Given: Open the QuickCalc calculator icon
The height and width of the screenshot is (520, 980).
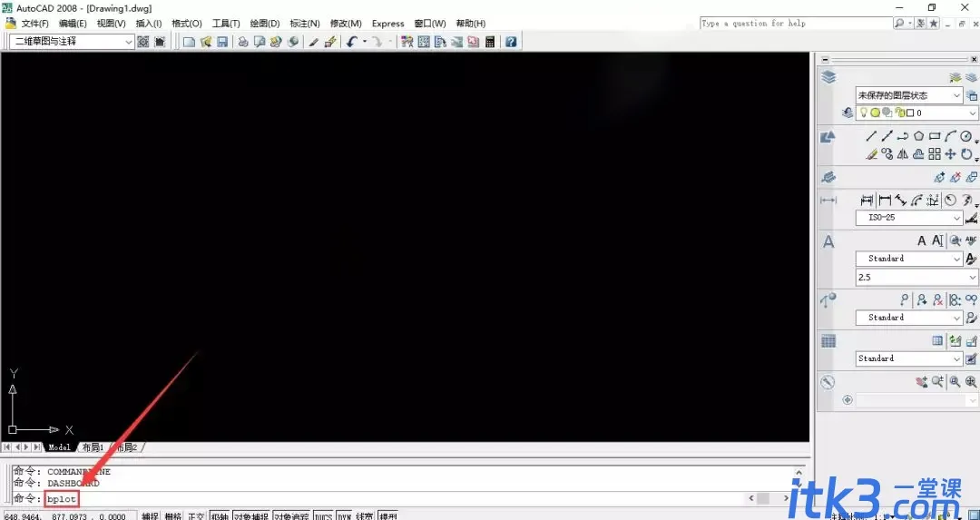Looking at the screenshot, I should 489,42.
